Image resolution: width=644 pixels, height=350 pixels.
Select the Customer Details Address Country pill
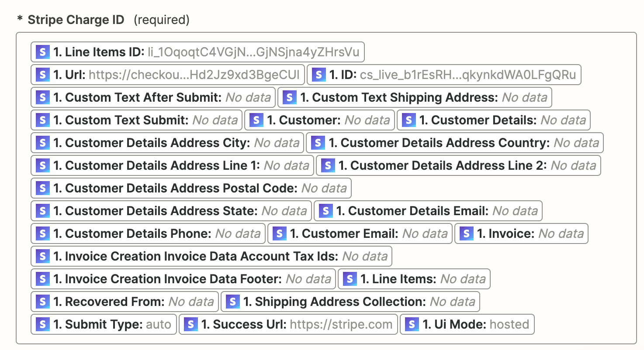click(455, 143)
